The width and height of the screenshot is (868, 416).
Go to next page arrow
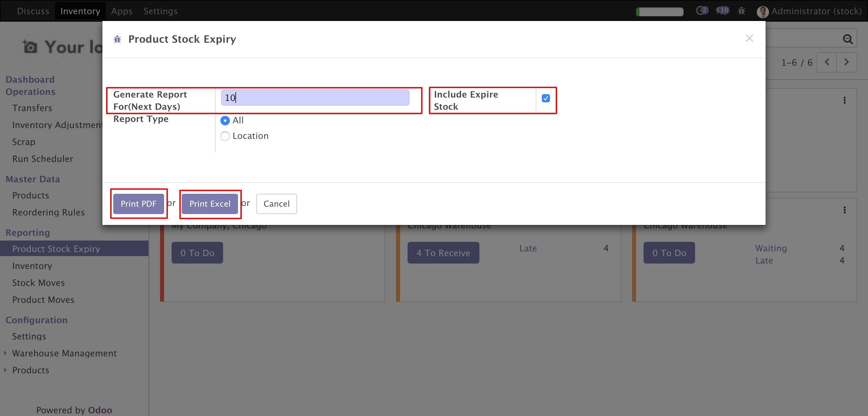coord(846,62)
